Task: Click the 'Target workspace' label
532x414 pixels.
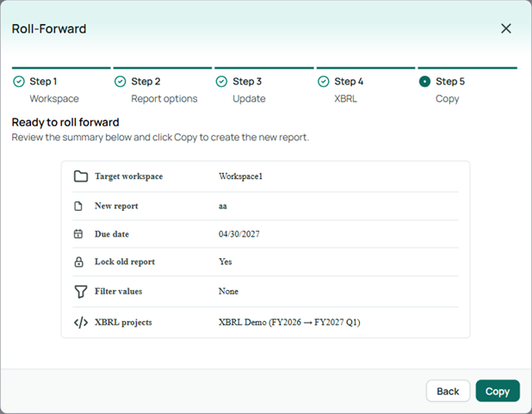Action: tap(128, 176)
